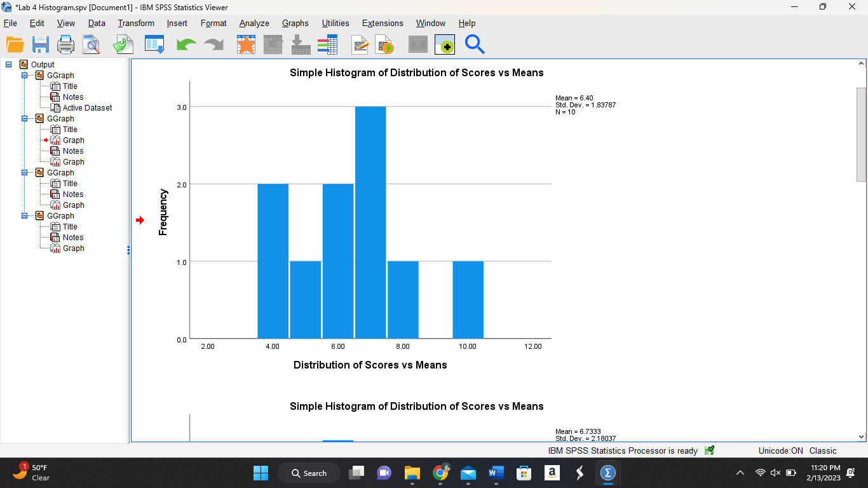Open print preview

[92, 44]
